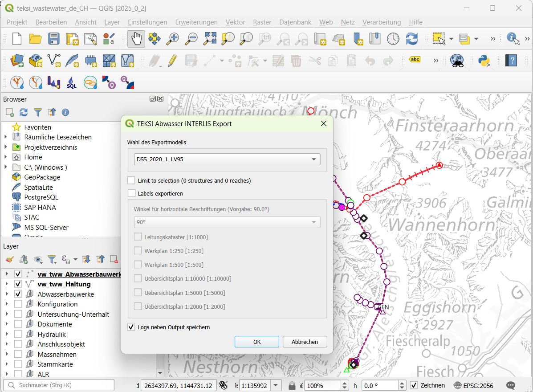Click the Zoom In magnifier icon
The image size is (533, 392).
(173, 39)
